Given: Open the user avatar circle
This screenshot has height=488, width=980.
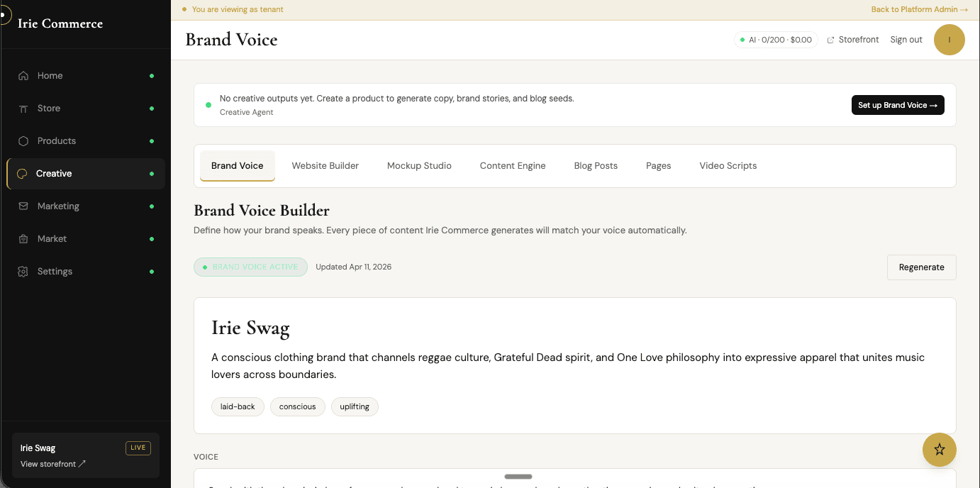Looking at the screenshot, I should pos(950,40).
